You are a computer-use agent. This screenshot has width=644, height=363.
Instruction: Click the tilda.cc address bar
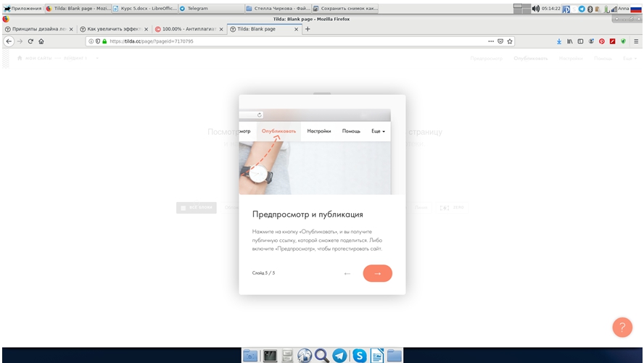[290, 41]
